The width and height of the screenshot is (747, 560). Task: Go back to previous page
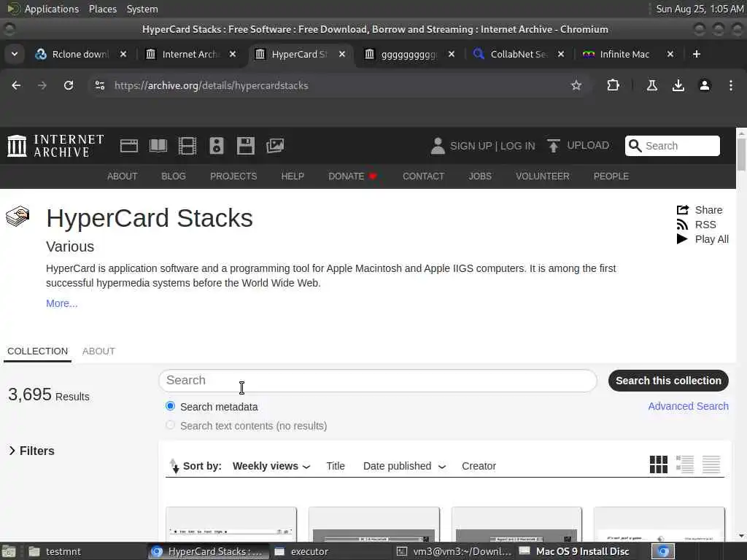point(16,86)
